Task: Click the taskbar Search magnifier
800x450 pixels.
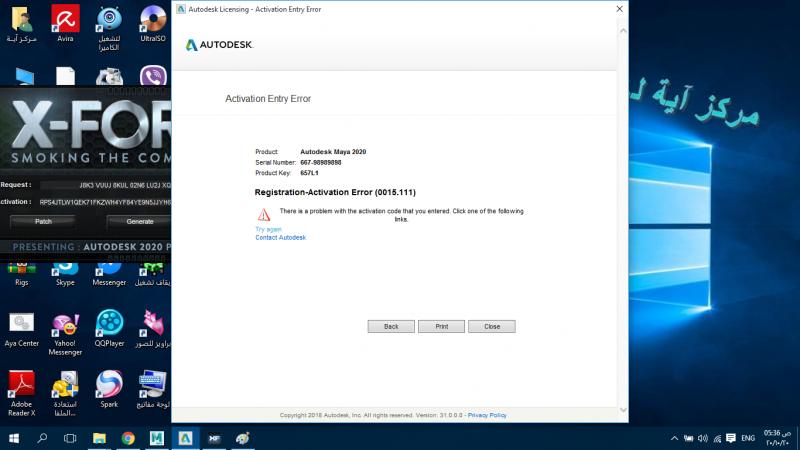Action: 42,438
